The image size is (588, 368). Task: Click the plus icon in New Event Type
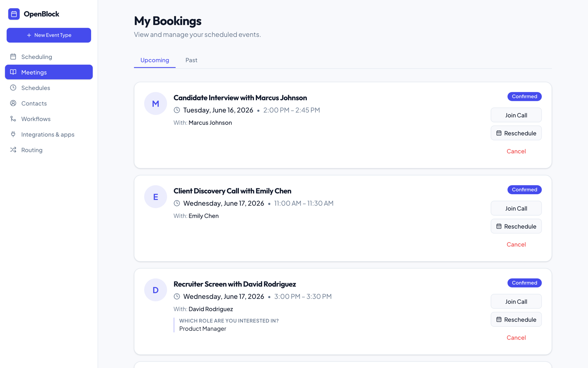[x=29, y=35]
